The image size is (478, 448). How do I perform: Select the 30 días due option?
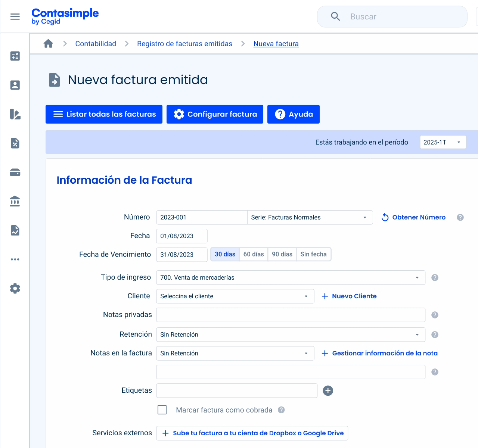click(x=225, y=254)
